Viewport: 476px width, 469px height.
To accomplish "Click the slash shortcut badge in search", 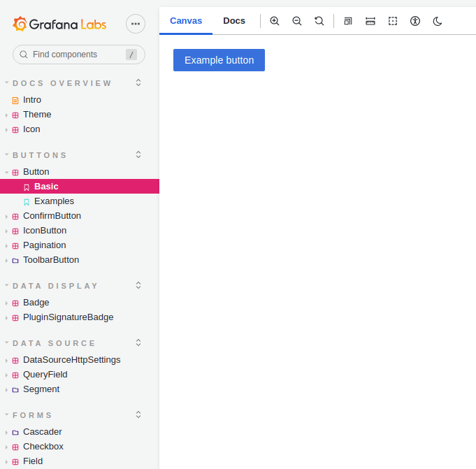I will [x=131, y=55].
